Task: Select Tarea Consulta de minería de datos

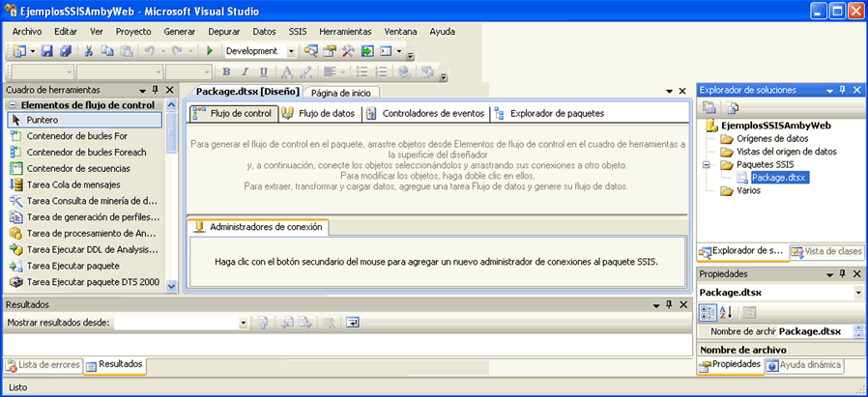Action: click(84, 201)
